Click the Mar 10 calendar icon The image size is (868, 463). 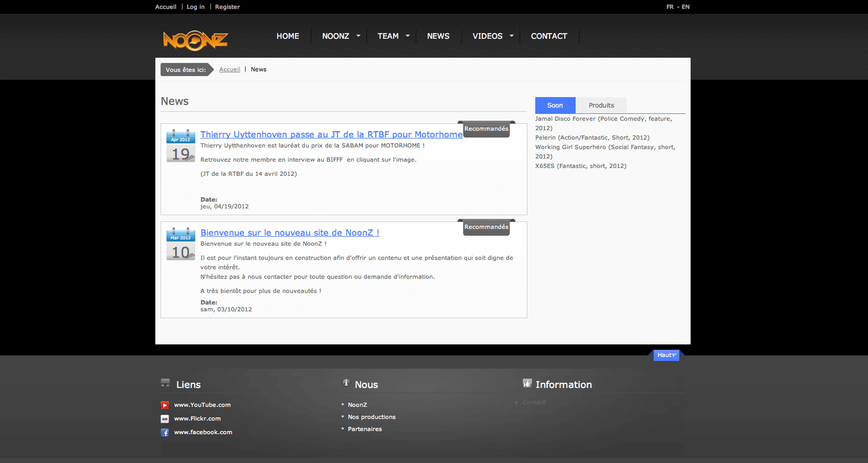pyautogui.click(x=181, y=244)
